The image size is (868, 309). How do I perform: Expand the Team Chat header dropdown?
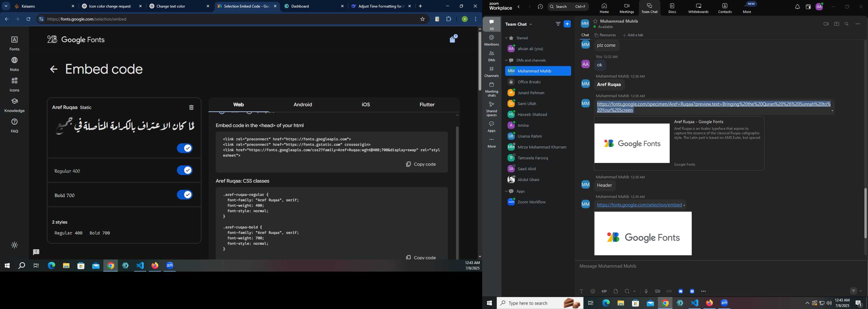[531, 24]
